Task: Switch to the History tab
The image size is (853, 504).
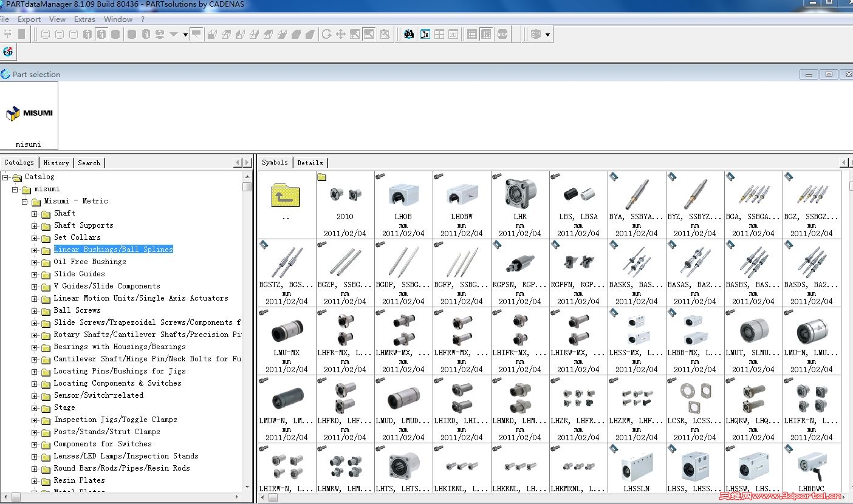Action: pos(56,163)
